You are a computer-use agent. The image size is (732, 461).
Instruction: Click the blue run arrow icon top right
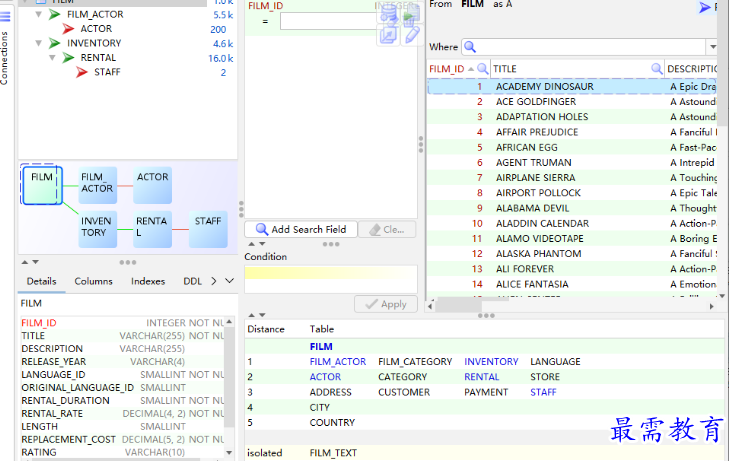tap(706, 8)
